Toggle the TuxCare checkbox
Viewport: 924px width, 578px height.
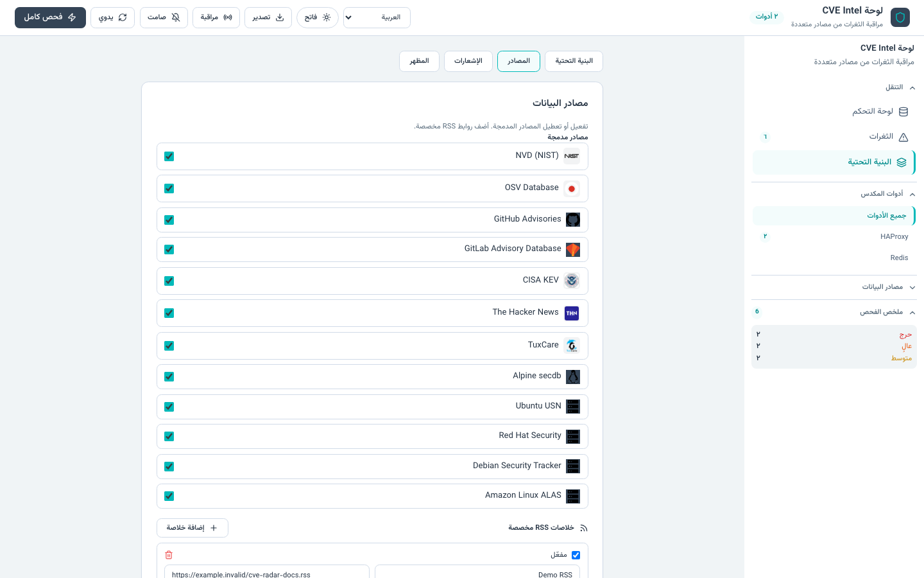[169, 346]
